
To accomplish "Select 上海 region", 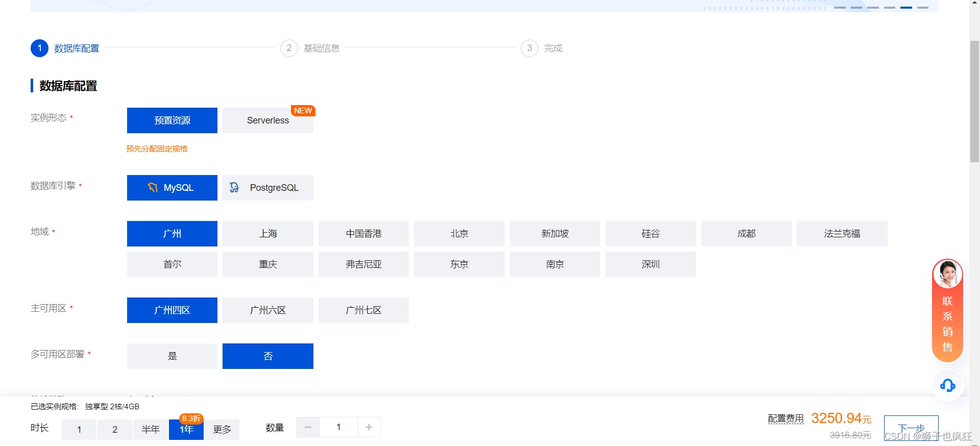I will click(x=268, y=234).
